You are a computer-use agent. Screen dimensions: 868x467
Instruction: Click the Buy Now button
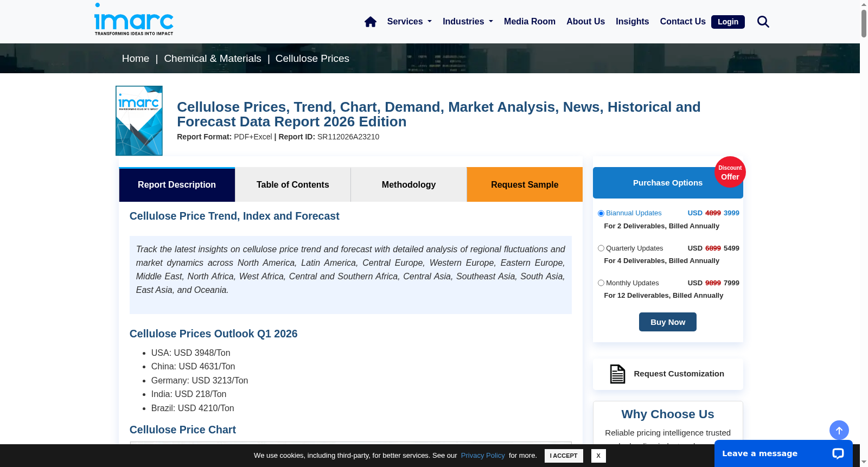pos(668,322)
